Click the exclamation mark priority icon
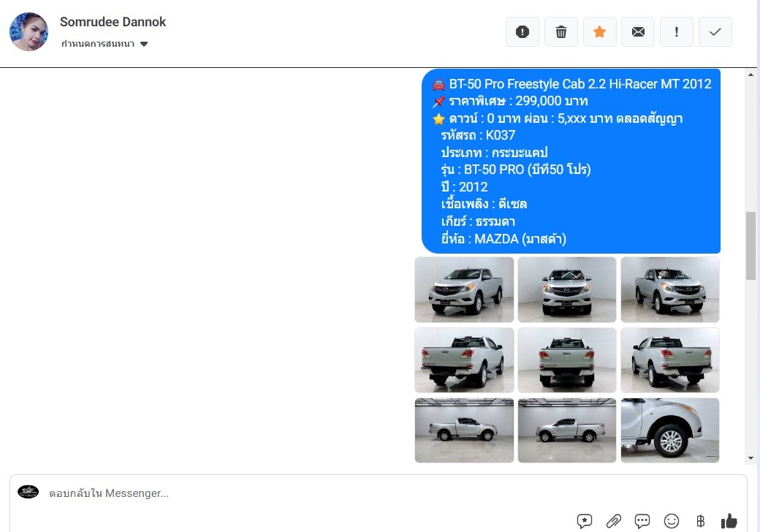 pyautogui.click(x=677, y=32)
